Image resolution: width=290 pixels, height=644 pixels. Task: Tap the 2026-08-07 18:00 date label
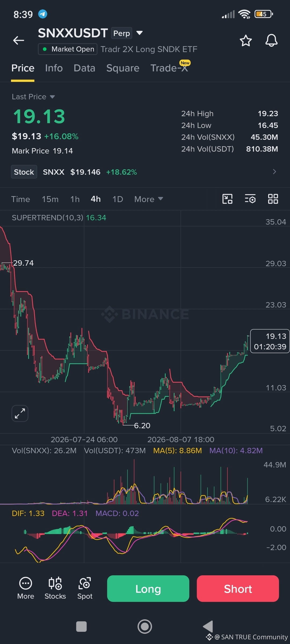pyautogui.click(x=181, y=440)
